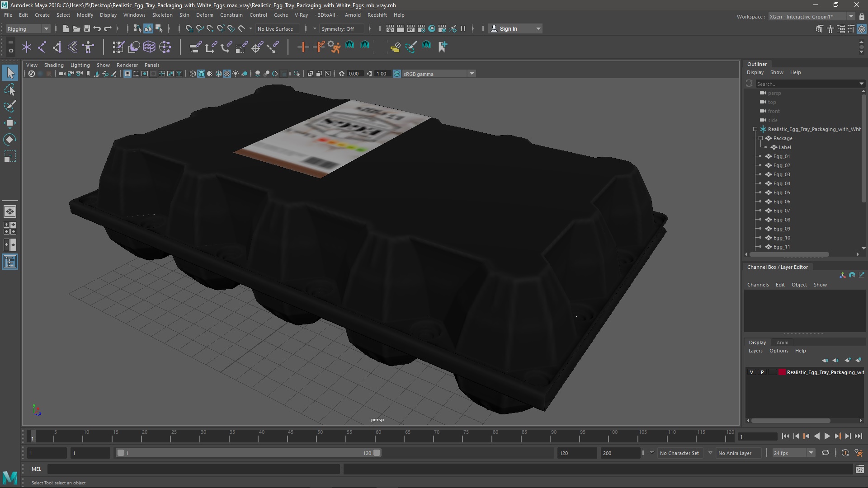The image size is (868, 488).
Task: Create new scene icon
Action: pos(66,28)
